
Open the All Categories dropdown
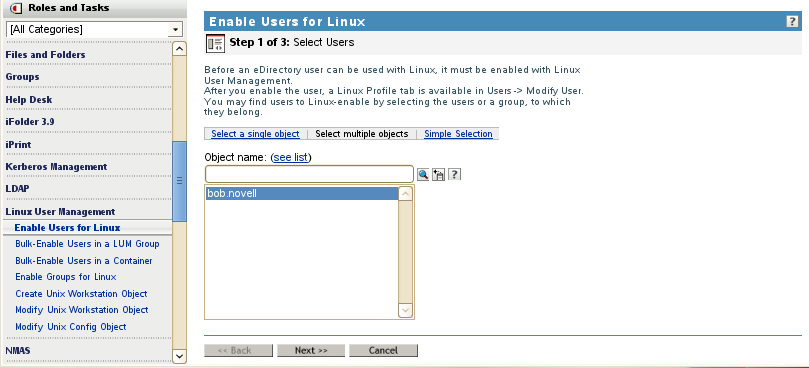94,29
